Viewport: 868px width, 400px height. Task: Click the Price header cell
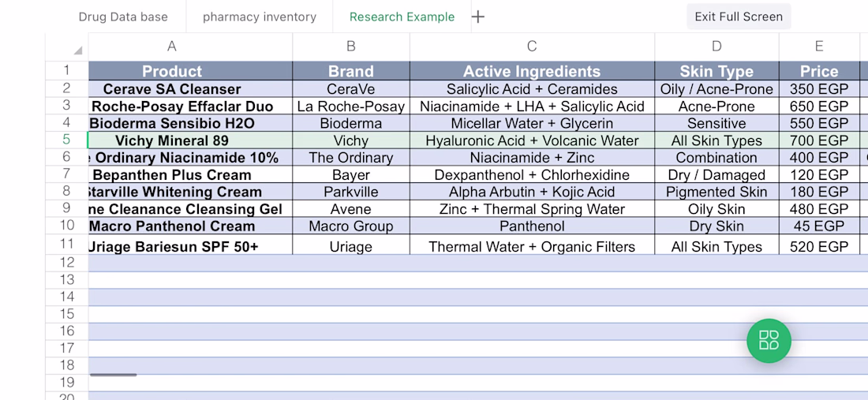tap(819, 71)
